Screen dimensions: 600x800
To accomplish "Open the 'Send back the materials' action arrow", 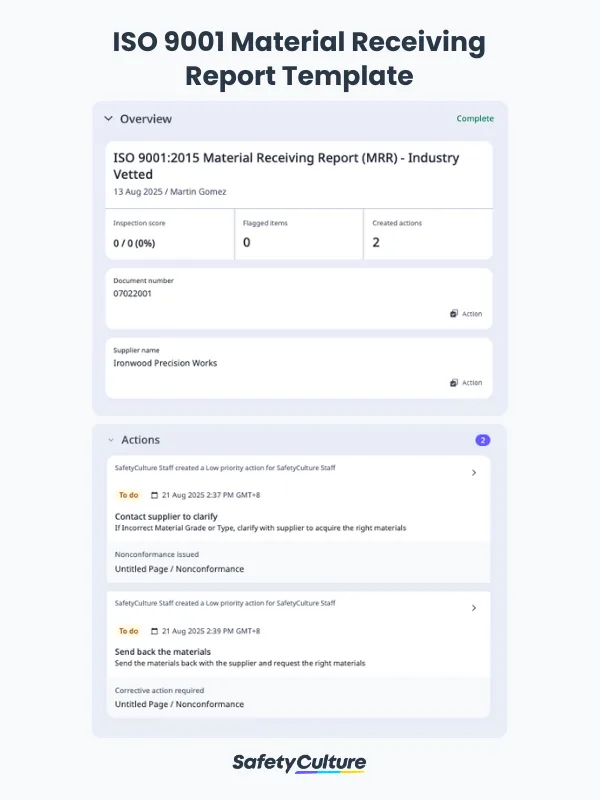I will click(x=474, y=608).
